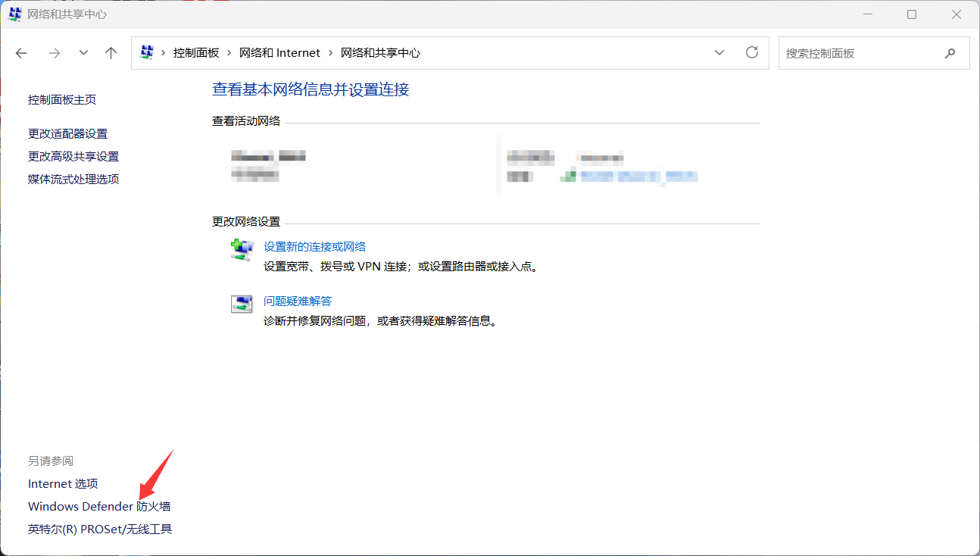Click the search magnifier icon

pyautogui.click(x=950, y=53)
